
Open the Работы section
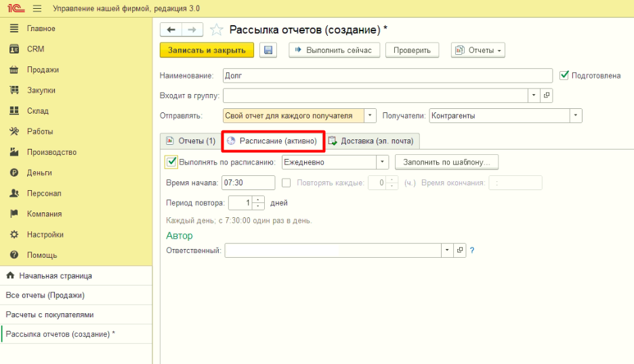(x=39, y=131)
